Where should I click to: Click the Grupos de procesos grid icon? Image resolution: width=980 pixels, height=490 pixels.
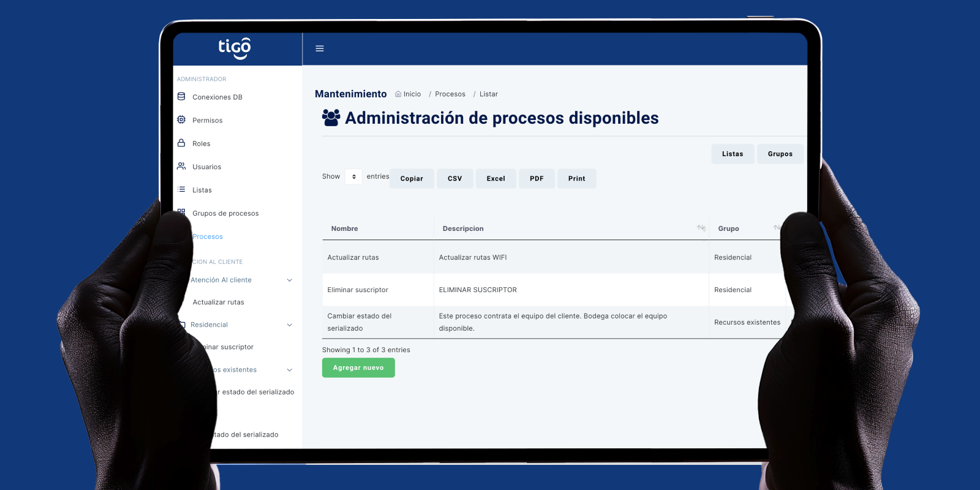181,213
